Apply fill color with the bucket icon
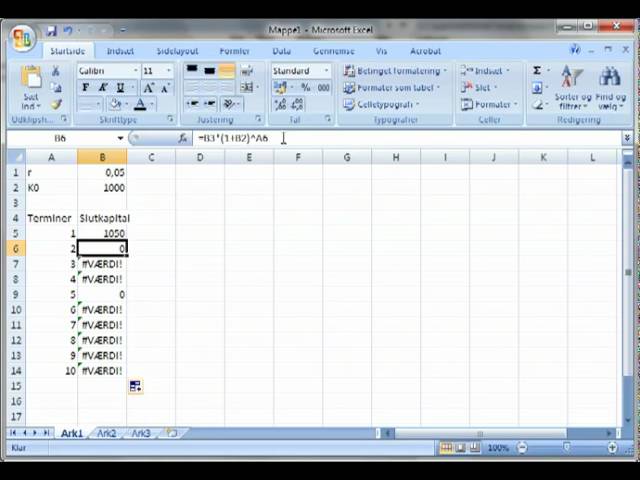The width and height of the screenshot is (640, 480). [x=116, y=104]
